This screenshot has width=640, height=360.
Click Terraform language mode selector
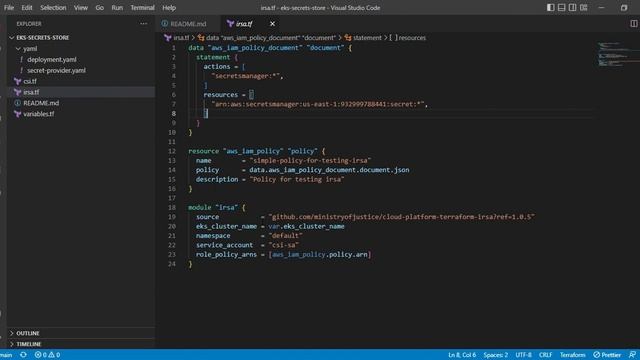[x=573, y=355]
